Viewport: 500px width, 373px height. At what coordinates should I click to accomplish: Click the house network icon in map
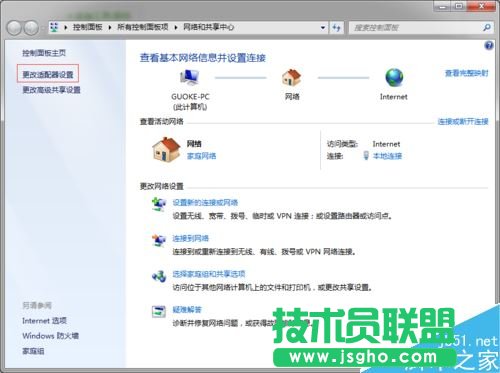(292, 77)
